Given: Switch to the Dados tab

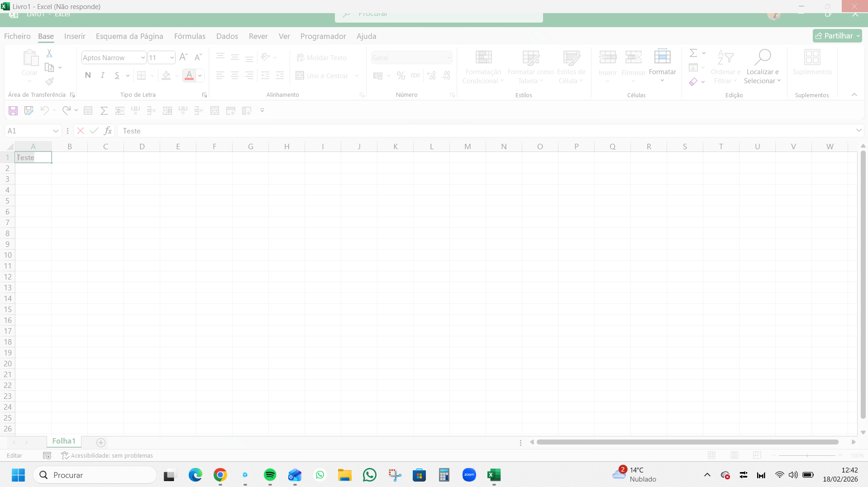Looking at the screenshot, I should pos(227,36).
